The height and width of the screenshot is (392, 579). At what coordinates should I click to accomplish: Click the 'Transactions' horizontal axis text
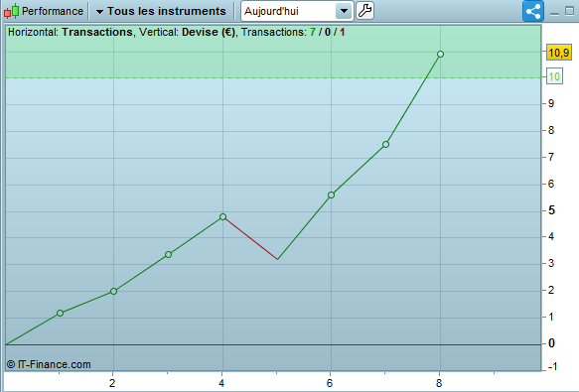point(97,32)
